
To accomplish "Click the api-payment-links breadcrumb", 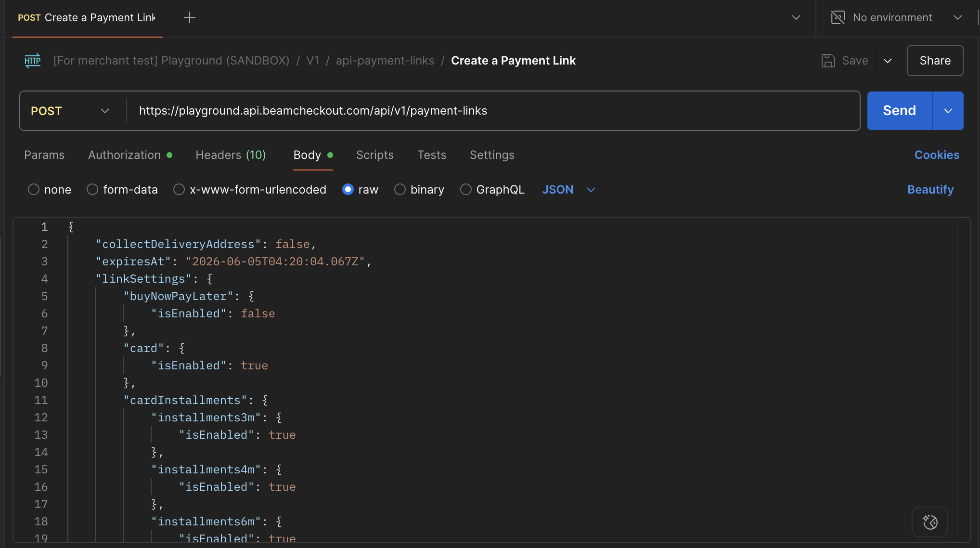I will point(385,61).
